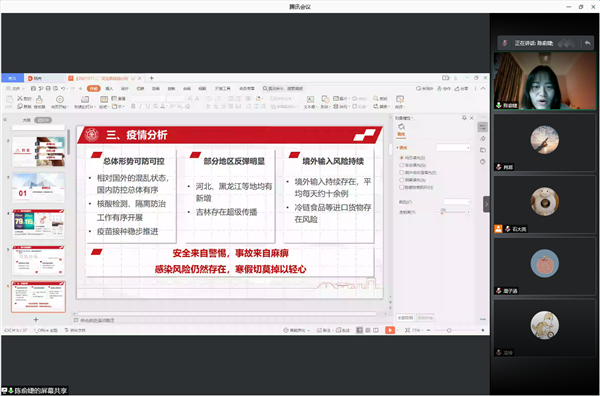The image size is (600, 396).
Task: Add a new slide with plus button
Action: [x=36, y=319]
